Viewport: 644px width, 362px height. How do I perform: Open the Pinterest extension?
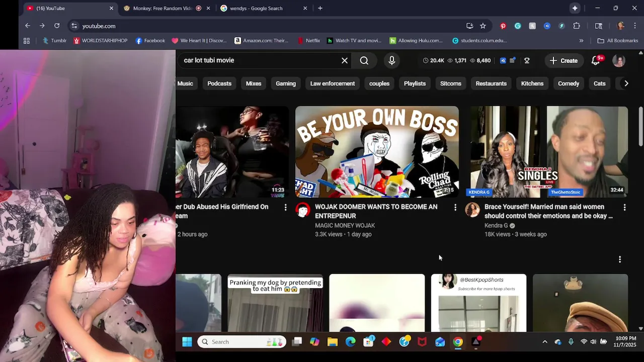click(x=503, y=26)
